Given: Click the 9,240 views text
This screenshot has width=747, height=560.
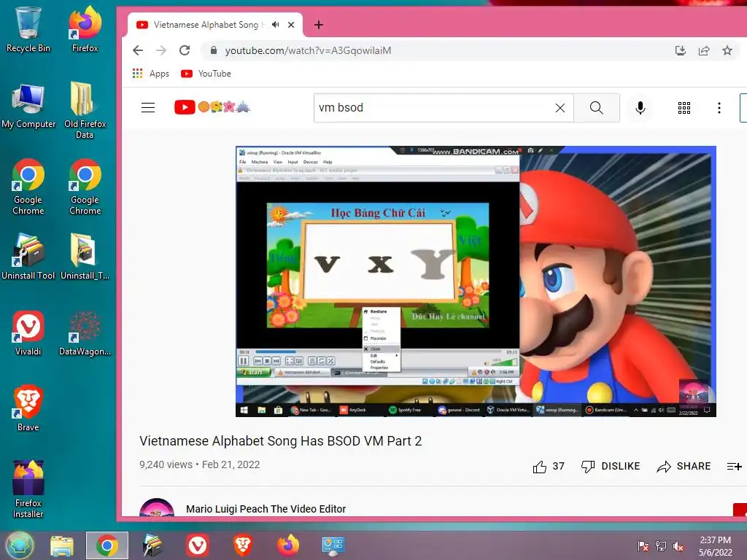Looking at the screenshot, I should click(x=166, y=464).
